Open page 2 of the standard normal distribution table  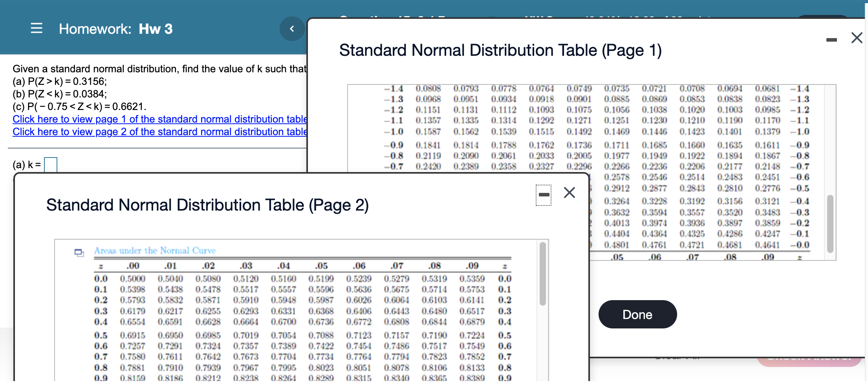click(x=159, y=132)
